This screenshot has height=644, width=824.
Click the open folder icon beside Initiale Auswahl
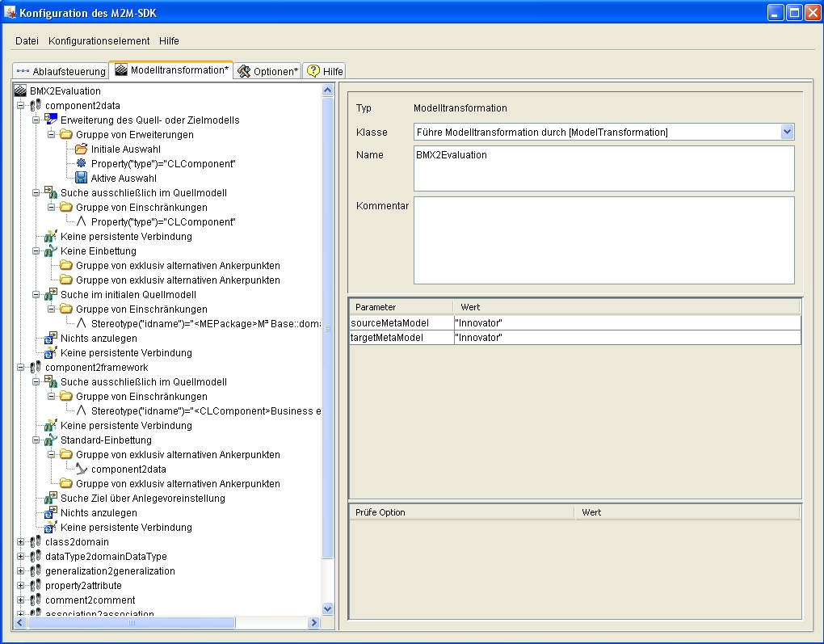(x=81, y=149)
